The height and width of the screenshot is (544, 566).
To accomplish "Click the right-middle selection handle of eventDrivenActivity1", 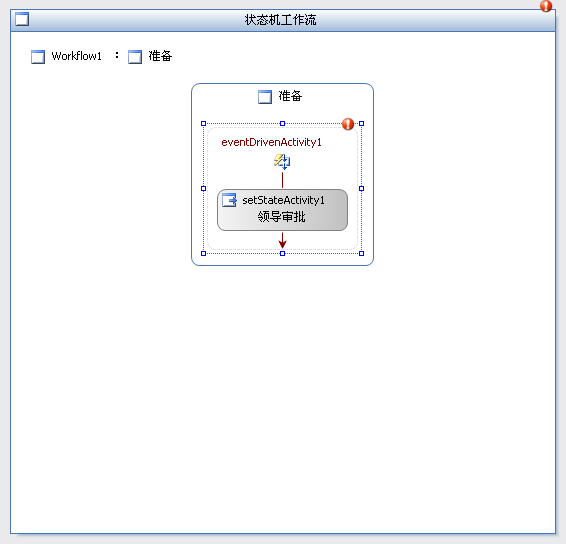I will (x=361, y=188).
